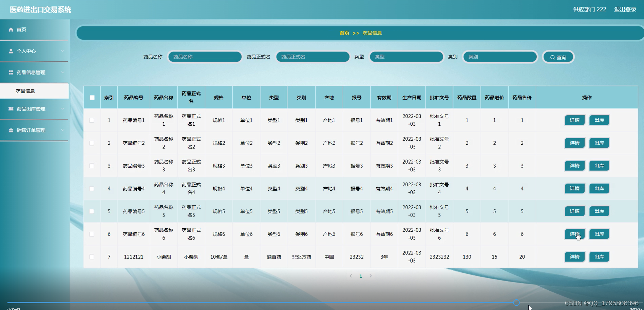Go to next page with the right arrow
The height and width of the screenshot is (310, 644).
coord(371,276)
